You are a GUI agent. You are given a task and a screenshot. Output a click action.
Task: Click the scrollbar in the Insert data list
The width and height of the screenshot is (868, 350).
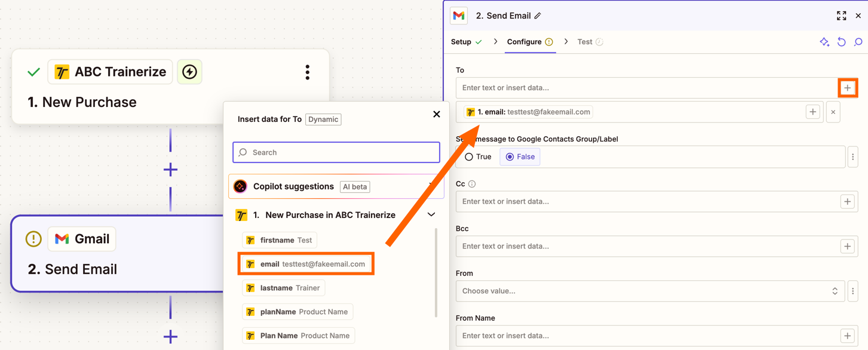(x=436, y=272)
